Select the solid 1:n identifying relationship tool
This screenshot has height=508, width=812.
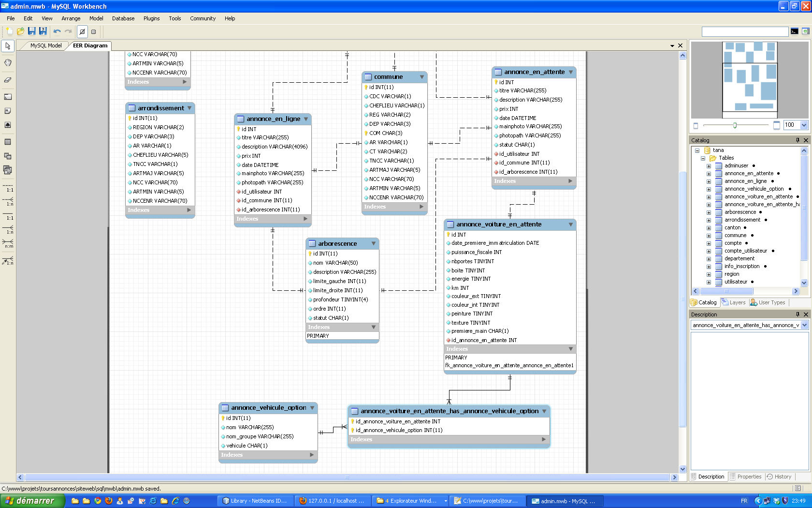click(8, 230)
